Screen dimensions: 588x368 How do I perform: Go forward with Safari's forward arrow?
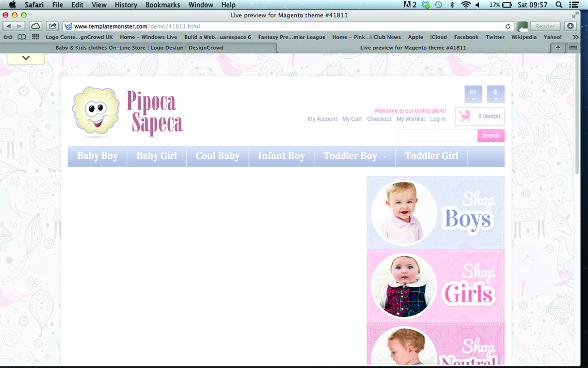(19, 26)
